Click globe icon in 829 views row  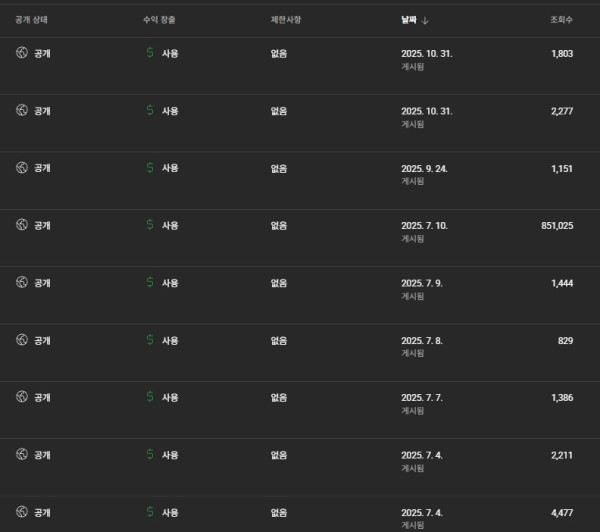(21, 340)
